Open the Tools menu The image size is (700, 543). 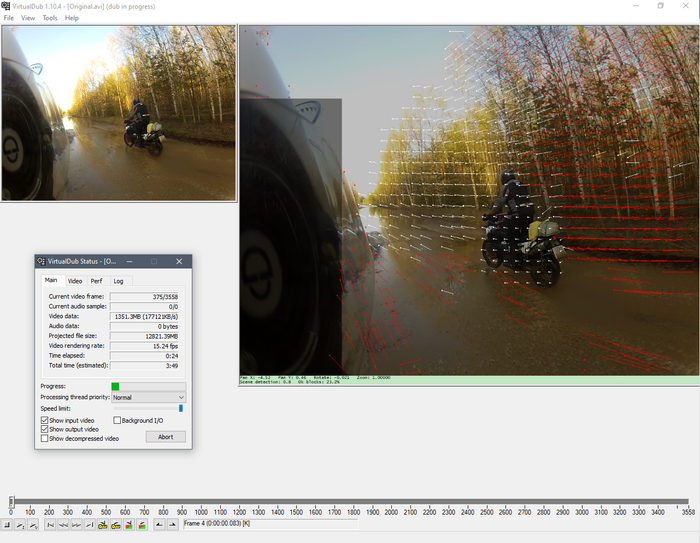click(x=50, y=18)
